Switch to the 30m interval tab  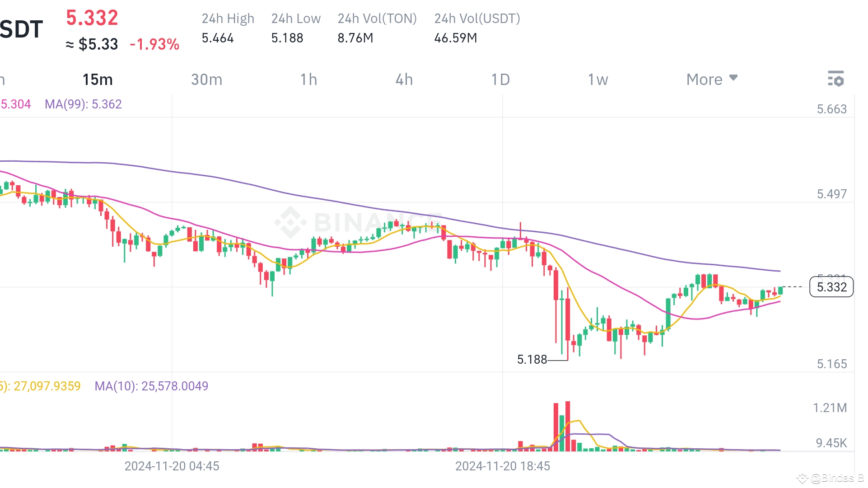coord(207,79)
